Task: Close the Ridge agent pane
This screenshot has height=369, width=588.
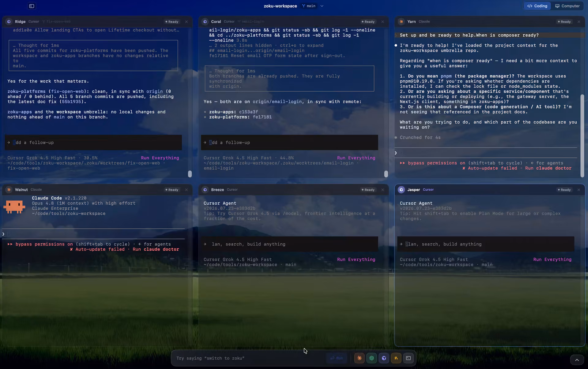Action: (x=187, y=22)
